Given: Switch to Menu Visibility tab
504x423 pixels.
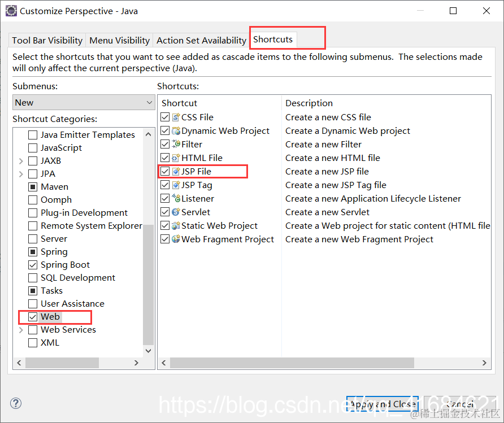Looking at the screenshot, I should 119,41.
